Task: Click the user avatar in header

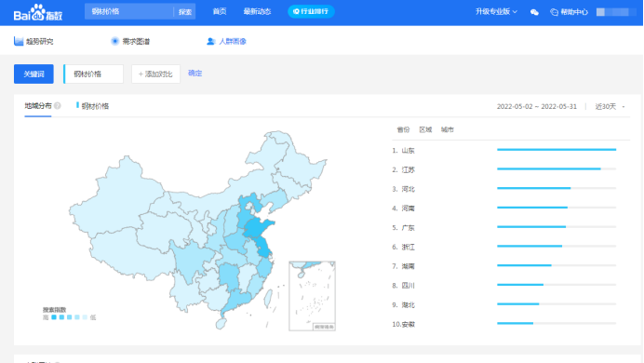Action: tap(600, 12)
